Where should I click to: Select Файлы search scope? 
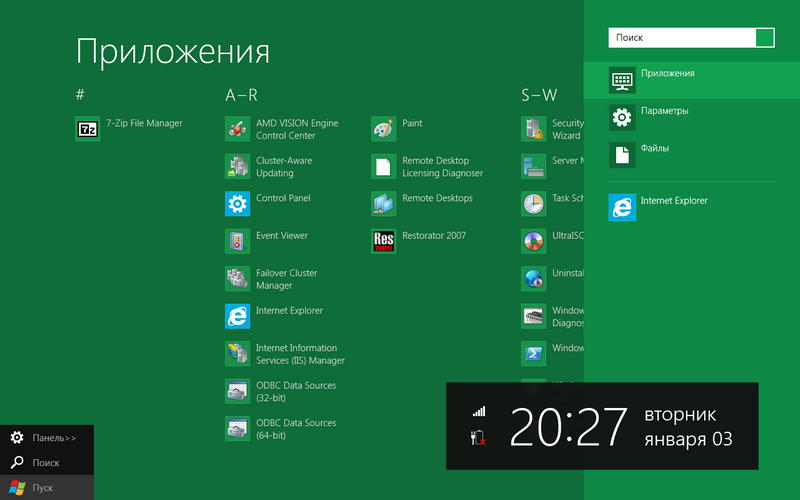[x=692, y=155]
